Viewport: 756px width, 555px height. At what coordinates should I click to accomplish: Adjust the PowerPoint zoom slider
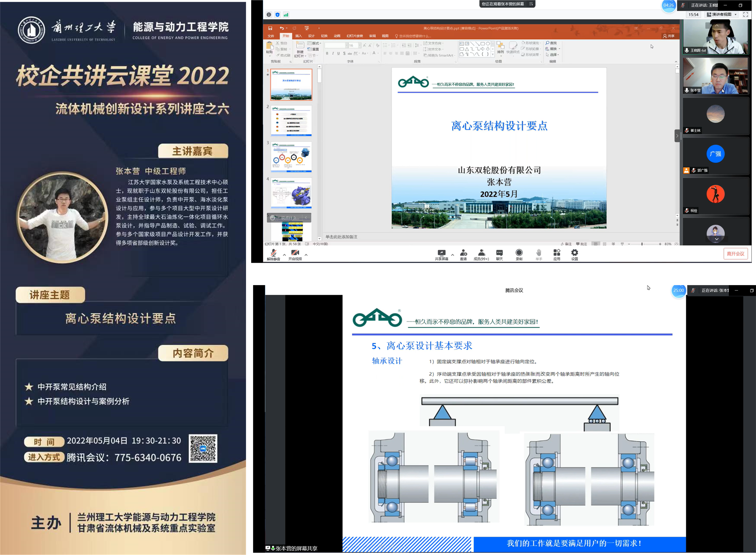tap(642, 244)
